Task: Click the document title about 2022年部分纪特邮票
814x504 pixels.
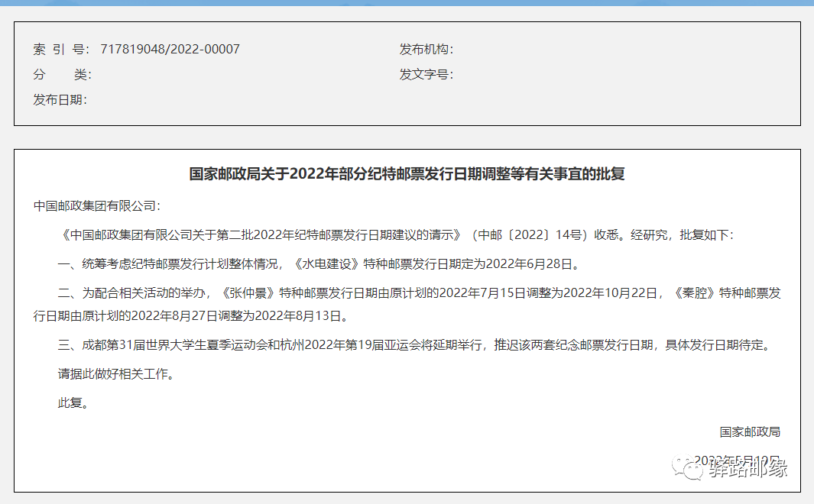Action: point(407,173)
